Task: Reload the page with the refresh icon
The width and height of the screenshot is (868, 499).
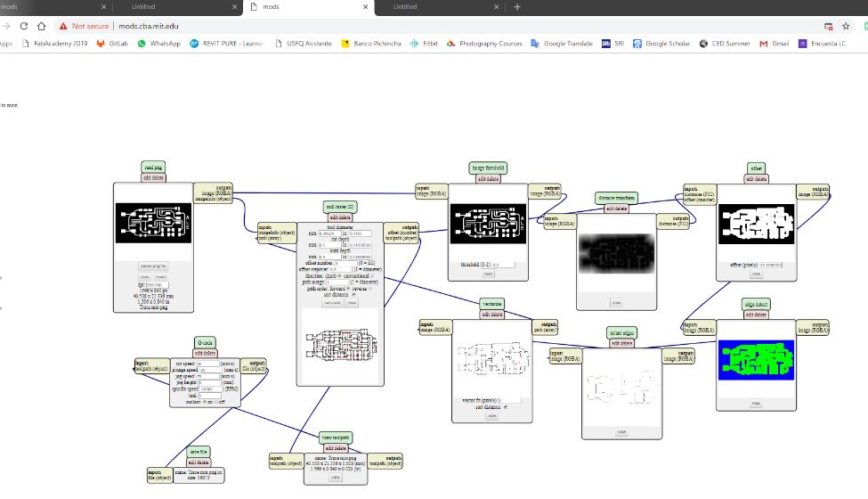Action: (x=24, y=26)
